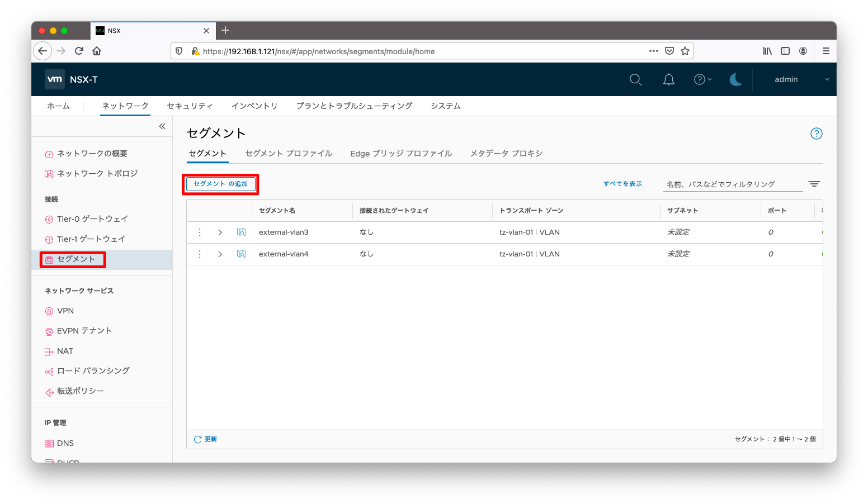Click the すべてを表示 link
The height and width of the screenshot is (504, 868).
(622, 184)
